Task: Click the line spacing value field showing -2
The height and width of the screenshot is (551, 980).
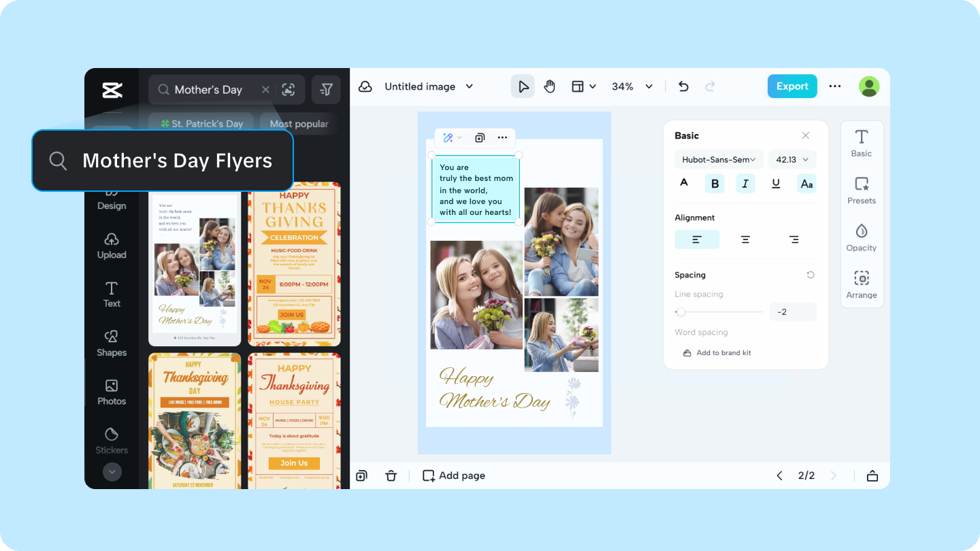Action: pos(793,312)
